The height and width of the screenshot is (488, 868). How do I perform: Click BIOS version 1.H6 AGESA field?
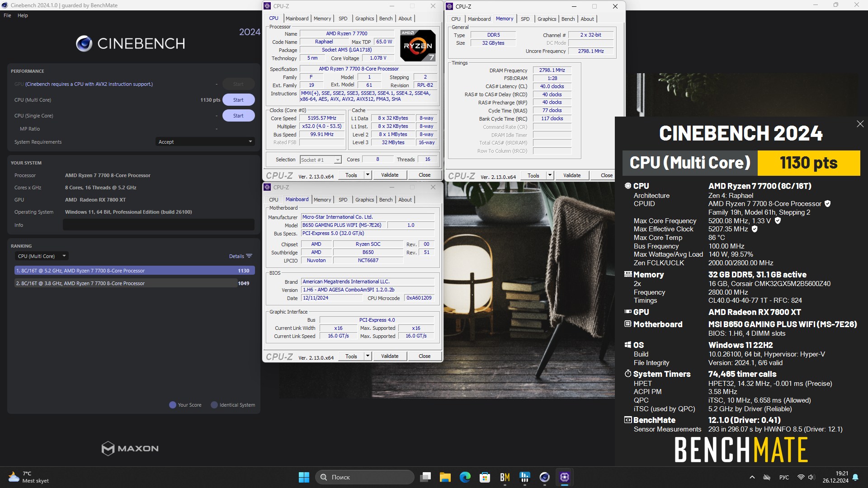pos(368,290)
